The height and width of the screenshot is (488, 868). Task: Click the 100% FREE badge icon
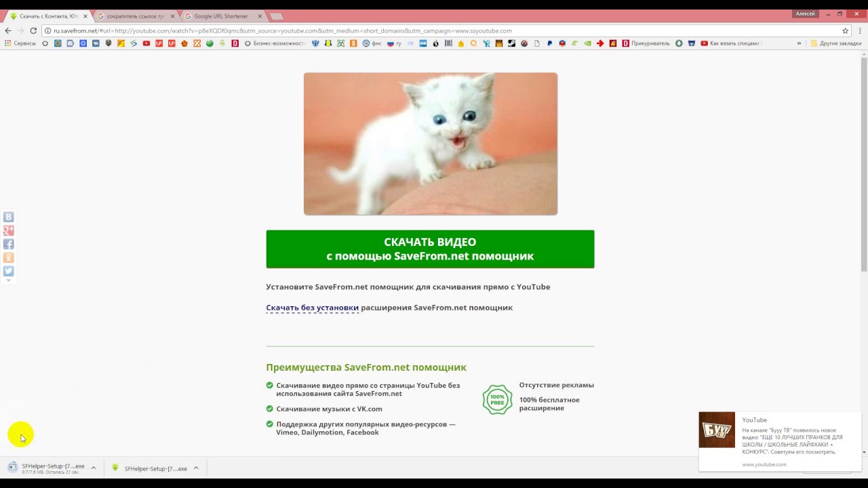pos(497,400)
